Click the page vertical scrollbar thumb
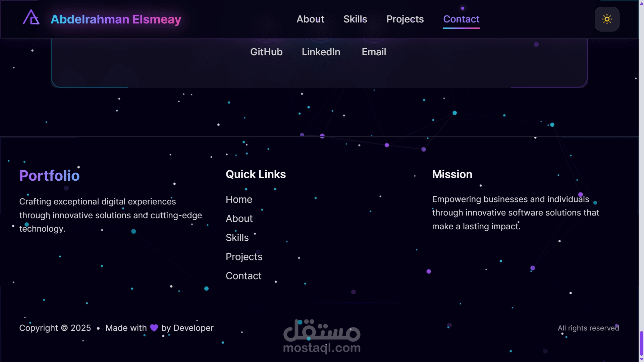This screenshot has height=362, width=644. click(x=641, y=343)
